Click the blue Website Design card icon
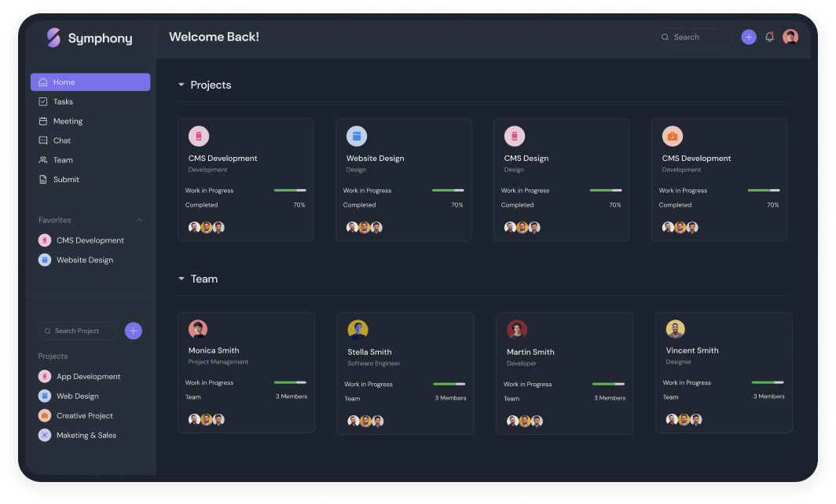Viewport: 836px width, 504px height. click(357, 137)
